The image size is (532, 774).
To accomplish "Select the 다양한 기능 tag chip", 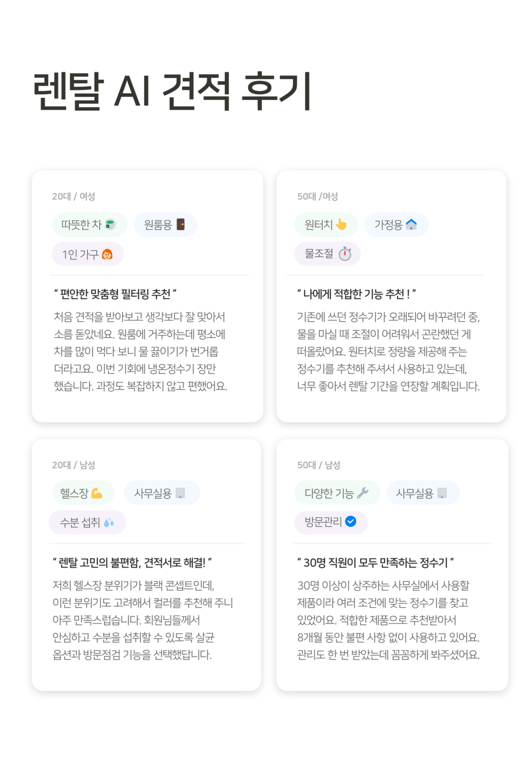I will pyautogui.click(x=337, y=493).
